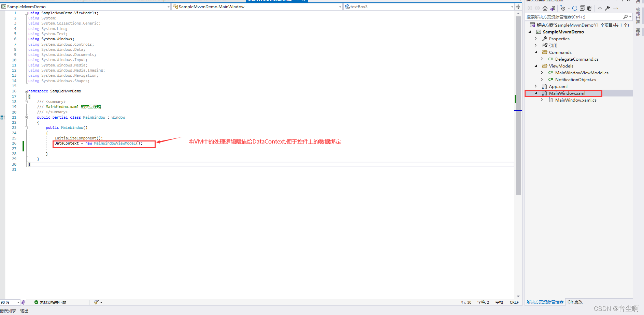The image size is (644, 315).
Task: Collapse the MainWindow class block
Action: [26, 117]
